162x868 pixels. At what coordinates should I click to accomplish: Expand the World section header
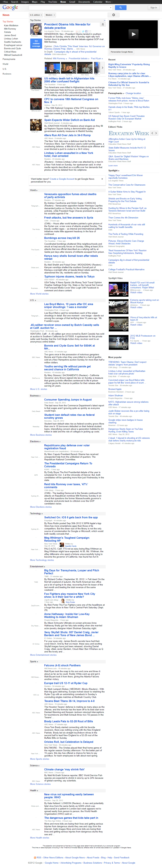point(34,190)
